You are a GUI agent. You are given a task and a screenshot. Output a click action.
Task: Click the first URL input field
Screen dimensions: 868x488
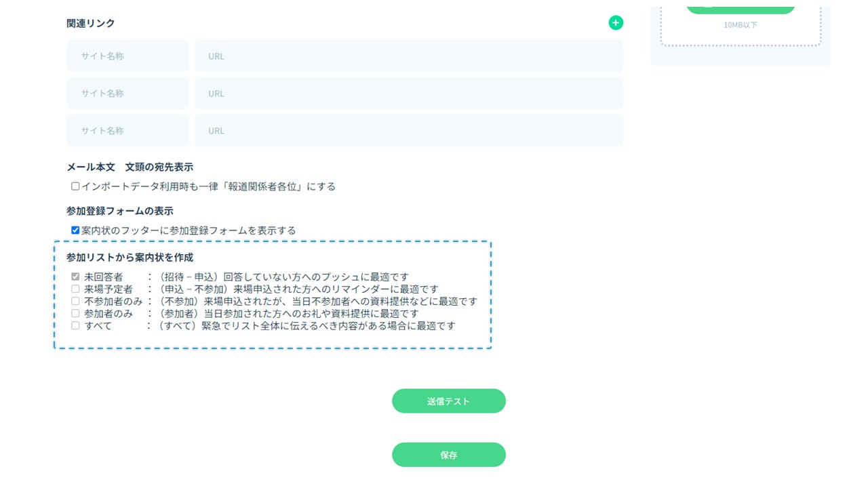click(408, 56)
